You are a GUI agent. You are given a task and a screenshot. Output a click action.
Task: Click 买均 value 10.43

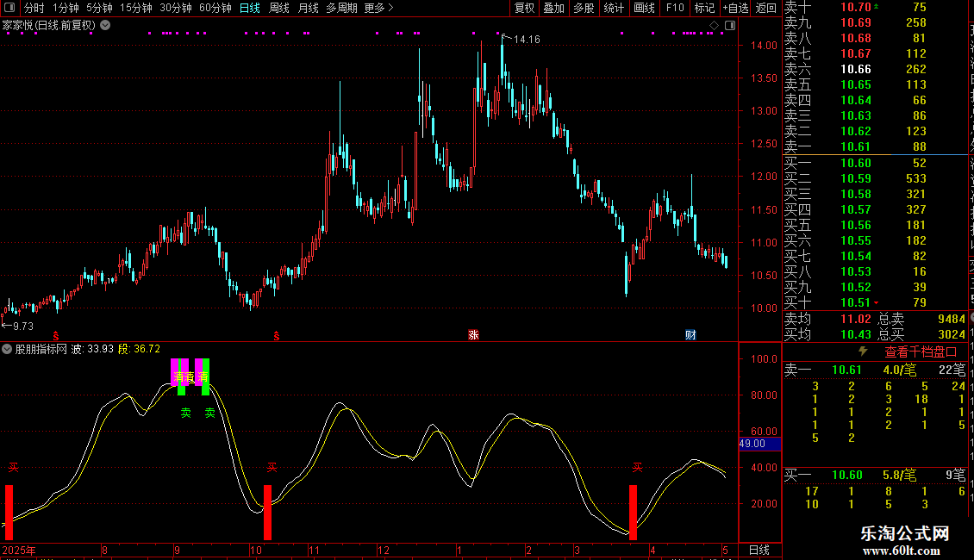pyautogui.click(x=855, y=334)
